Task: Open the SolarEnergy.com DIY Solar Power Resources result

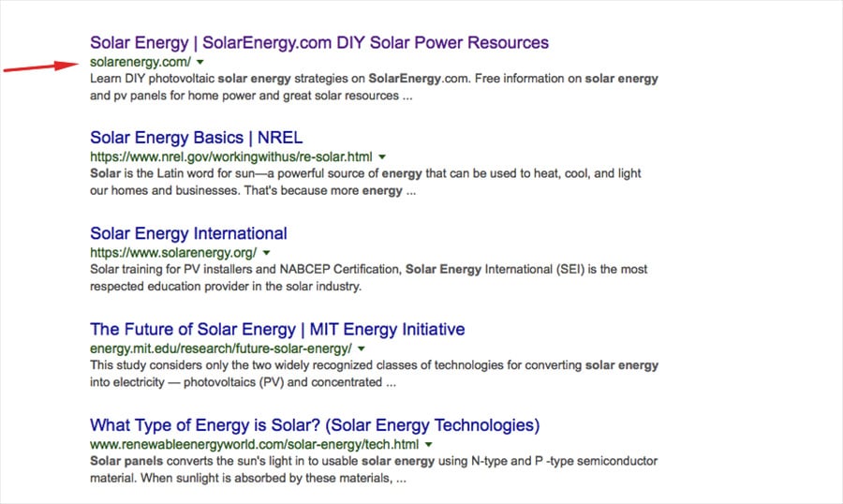Action: (318, 42)
